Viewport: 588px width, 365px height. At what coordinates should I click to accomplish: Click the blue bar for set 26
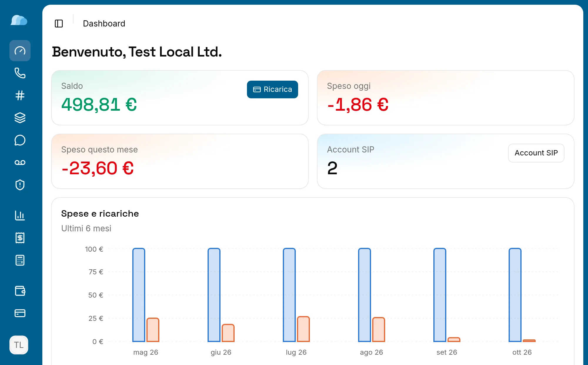coord(440,295)
